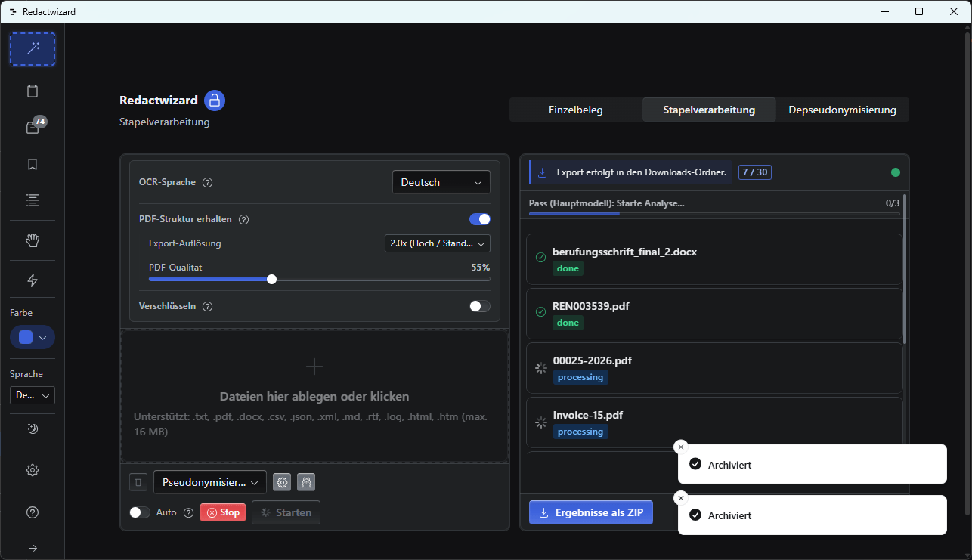972x560 pixels.
Task: Open the clipboard icon in sidebar
Action: 33,91
